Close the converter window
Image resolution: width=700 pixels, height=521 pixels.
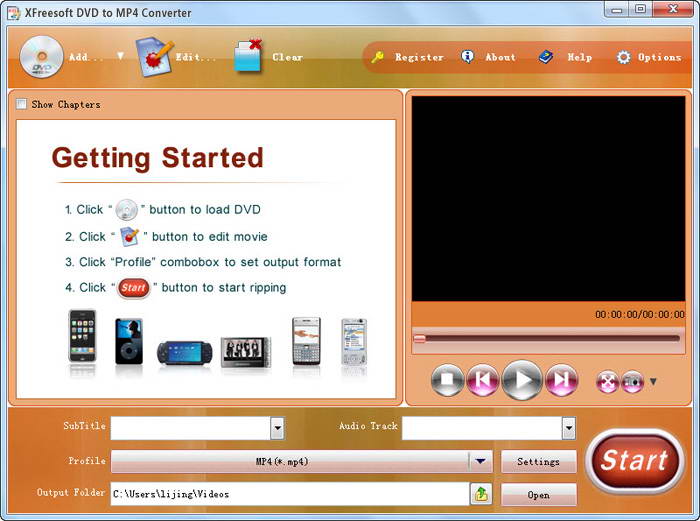click(x=673, y=9)
